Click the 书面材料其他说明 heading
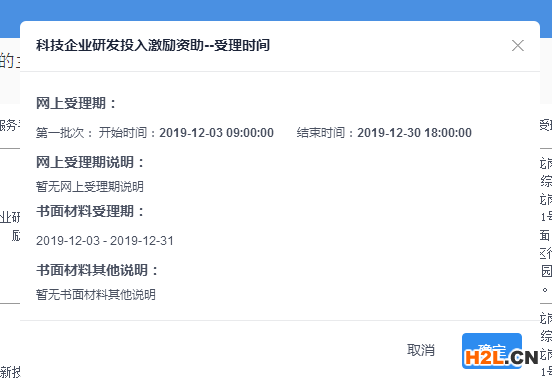 [x=97, y=270]
